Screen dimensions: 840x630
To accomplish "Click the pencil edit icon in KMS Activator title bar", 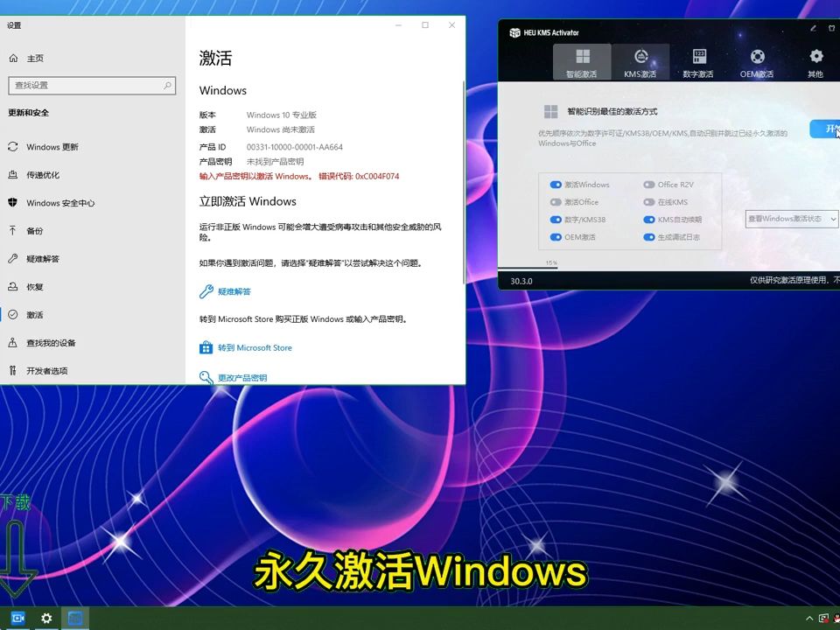I will [x=813, y=28].
